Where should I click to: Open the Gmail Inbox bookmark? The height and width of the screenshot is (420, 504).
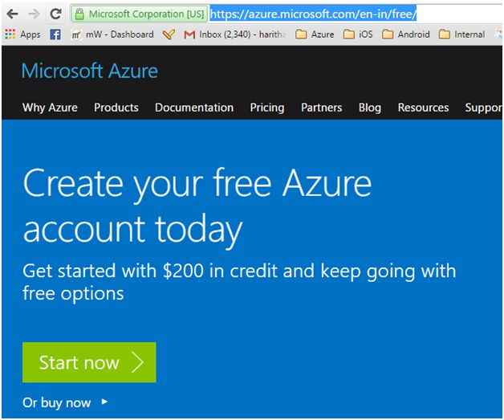coord(233,35)
